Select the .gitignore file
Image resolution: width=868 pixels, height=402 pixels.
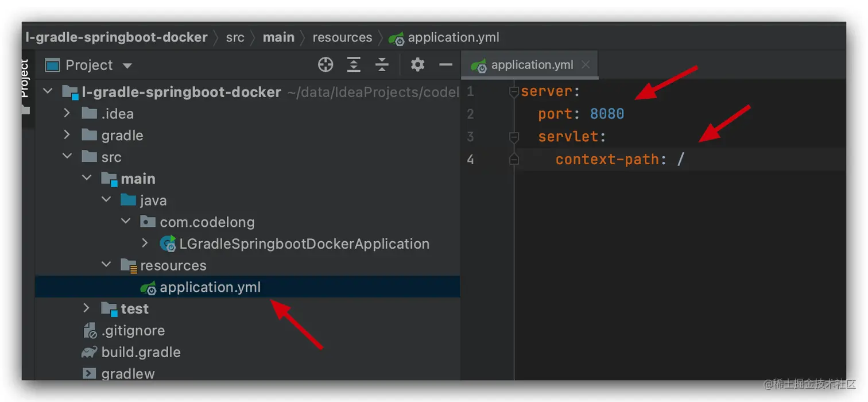(x=133, y=330)
